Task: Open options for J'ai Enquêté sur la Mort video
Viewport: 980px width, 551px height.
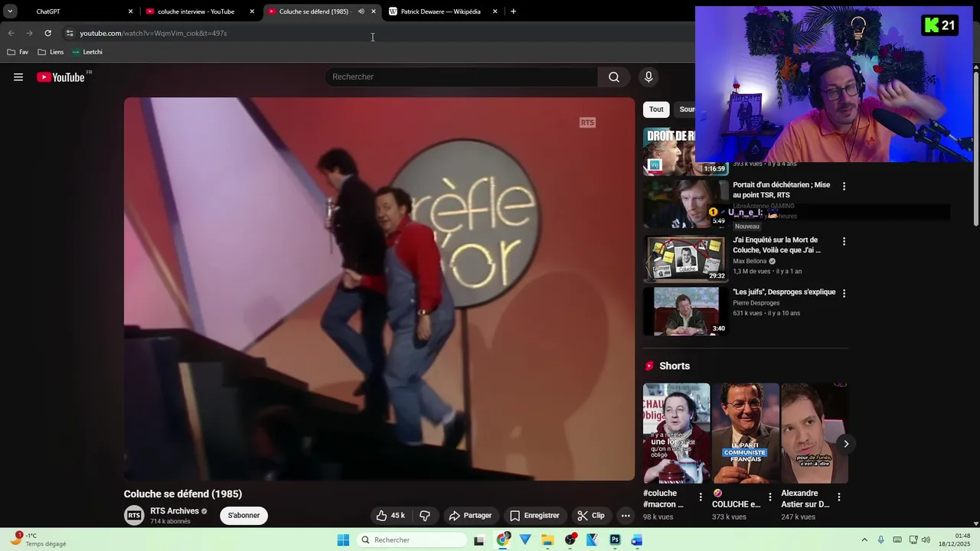Action: 844,241
